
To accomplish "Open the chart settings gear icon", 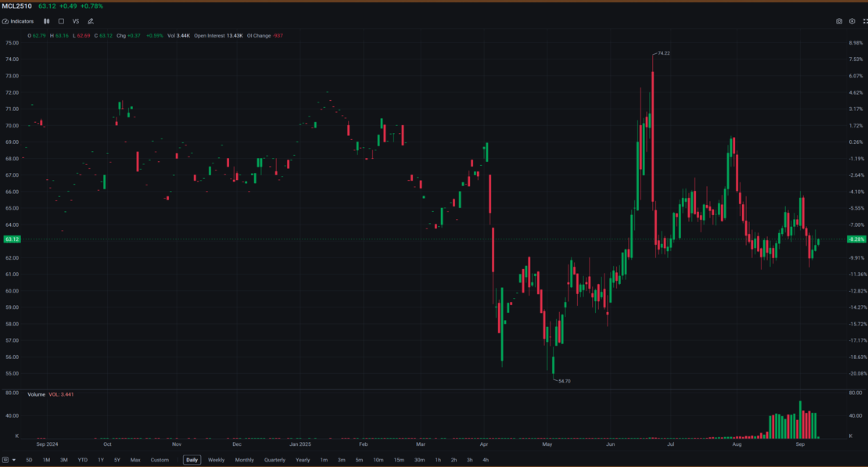I will [x=852, y=21].
